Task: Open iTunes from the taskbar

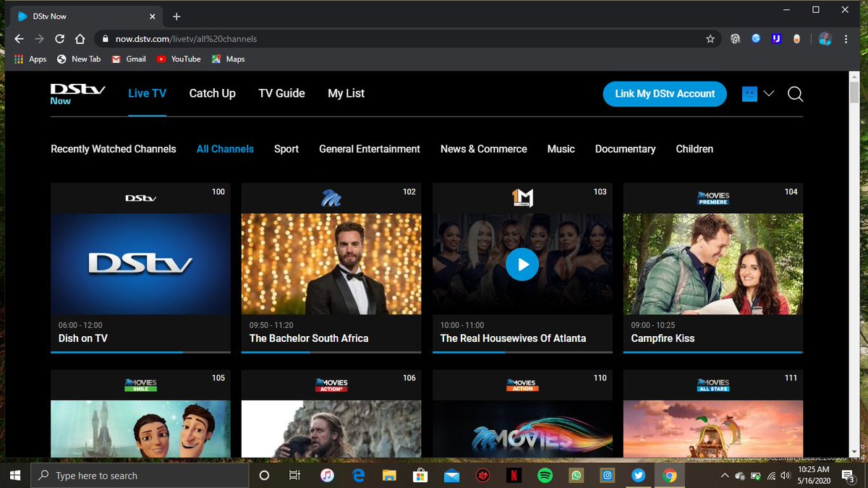Action: pyautogui.click(x=327, y=476)
